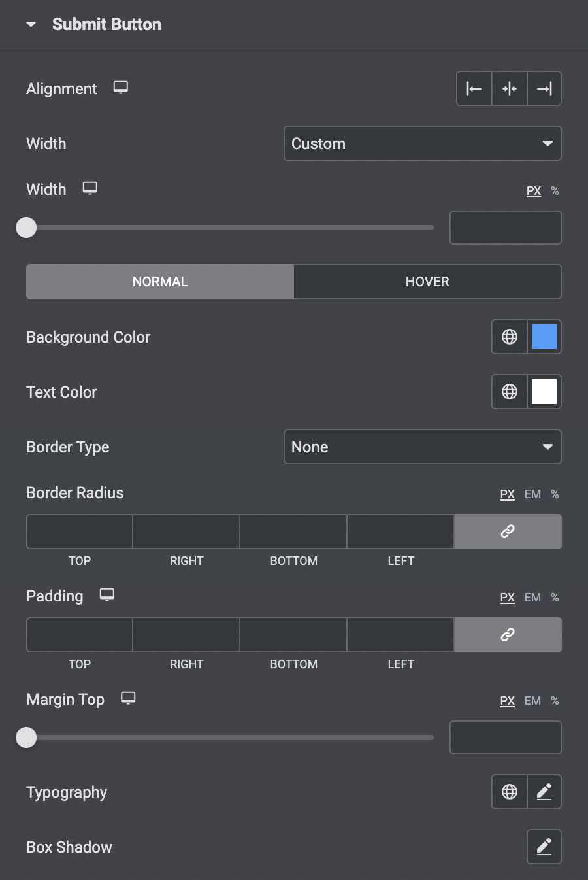The image size is (588, 880).
Task: Align the submit button to the right
Action: (544, 88)
